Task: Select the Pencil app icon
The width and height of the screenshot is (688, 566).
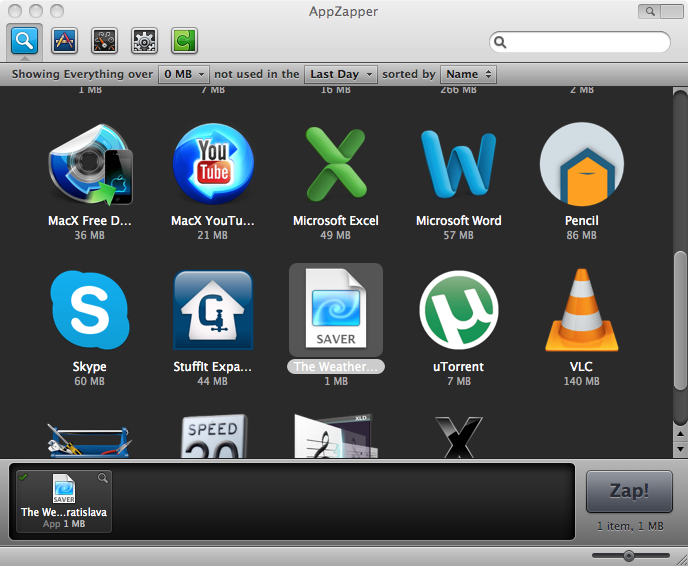Action: coord(581,164)
